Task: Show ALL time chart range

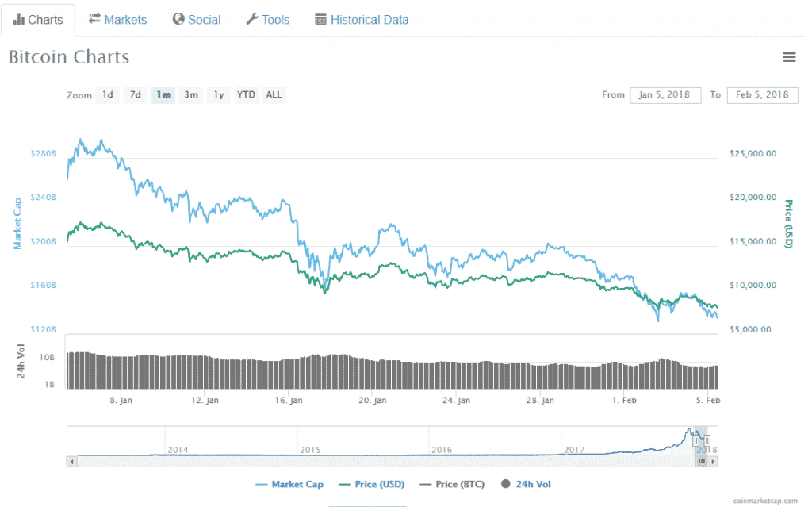Action: pos(274,95)
